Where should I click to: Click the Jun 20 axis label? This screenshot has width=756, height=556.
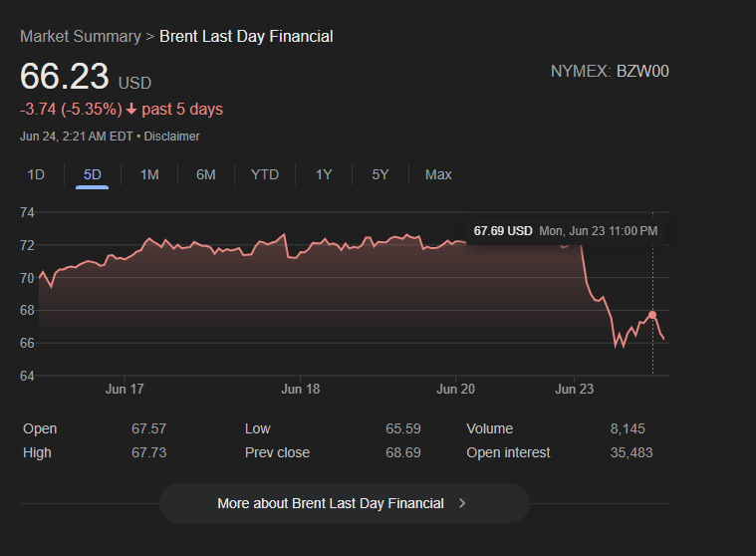click(455, 390)
